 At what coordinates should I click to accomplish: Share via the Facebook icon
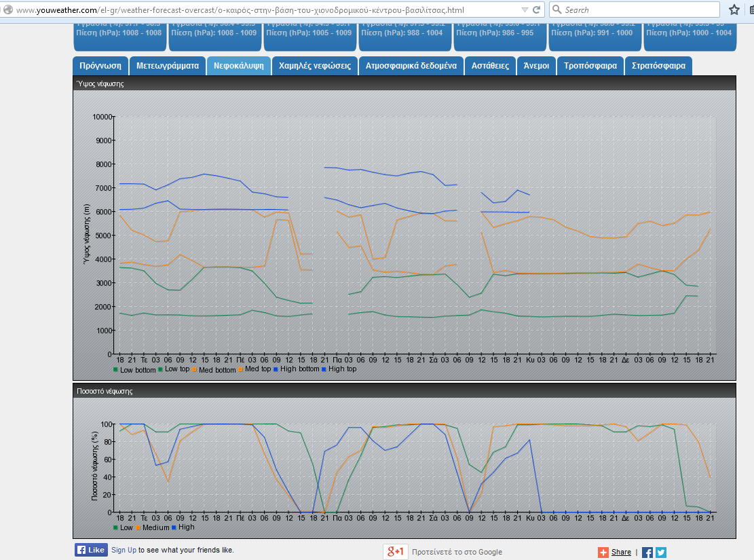[x=647, y=553]
